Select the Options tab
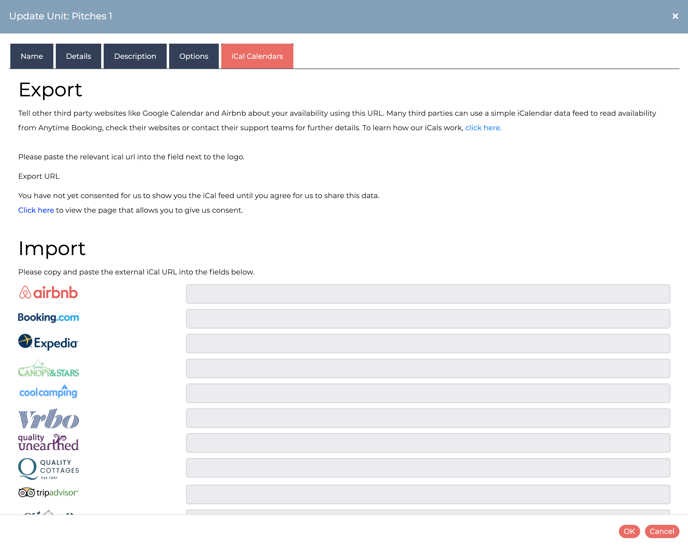688x546 pixels. coord(194,56)
